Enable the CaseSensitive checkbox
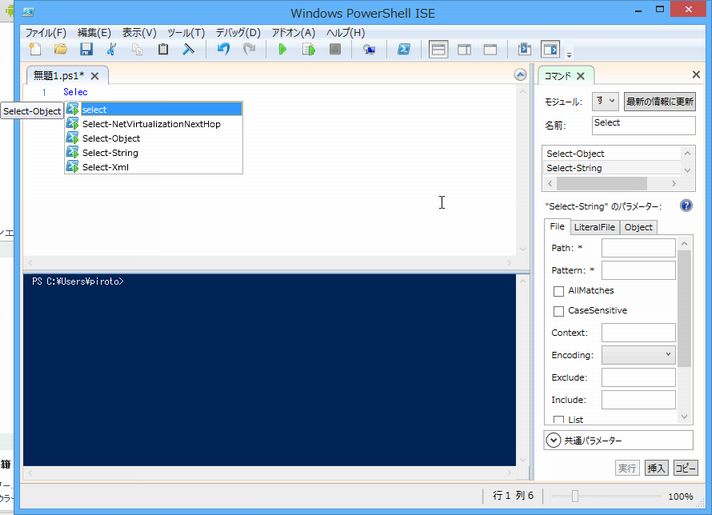712x515 pixels. pos(559,311)
